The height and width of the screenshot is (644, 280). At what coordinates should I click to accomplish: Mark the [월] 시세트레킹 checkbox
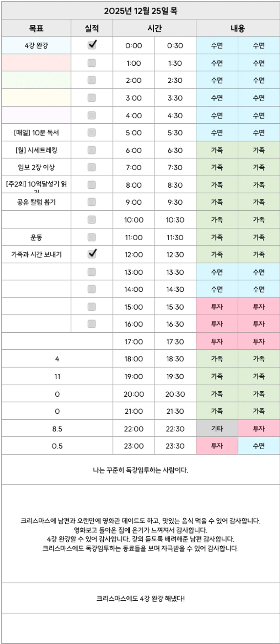[x=92, y=150]
